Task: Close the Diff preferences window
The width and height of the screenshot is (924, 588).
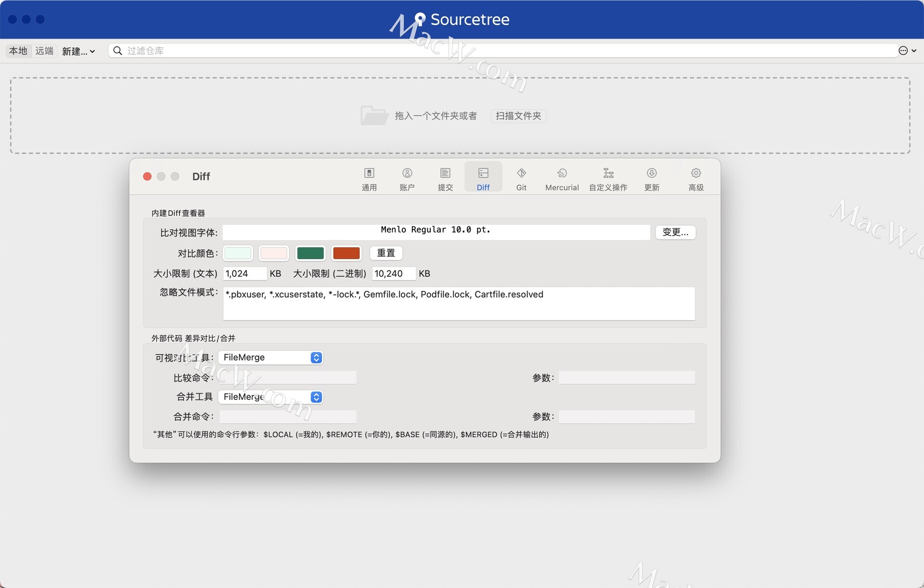Action: (147, 177)
